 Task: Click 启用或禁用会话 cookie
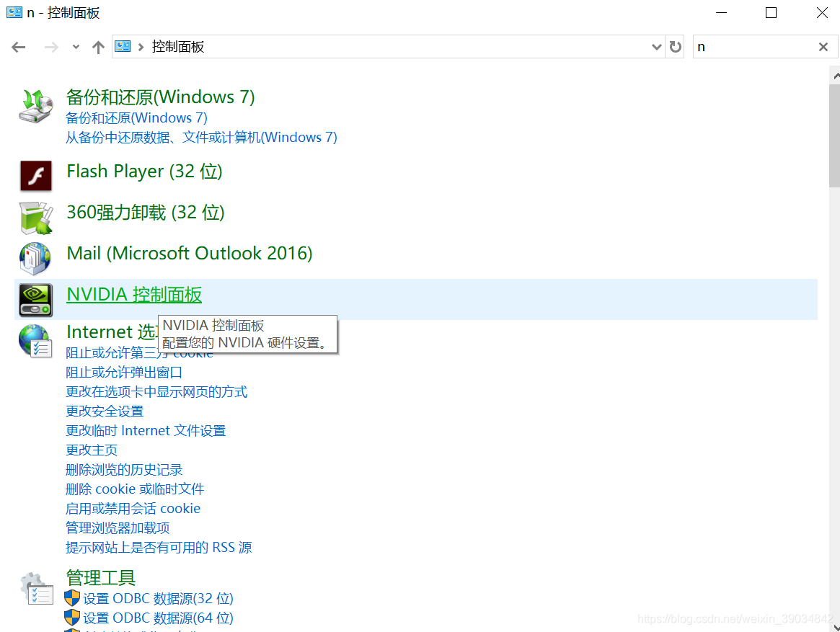pyautogui.click(x=133, y=508)
